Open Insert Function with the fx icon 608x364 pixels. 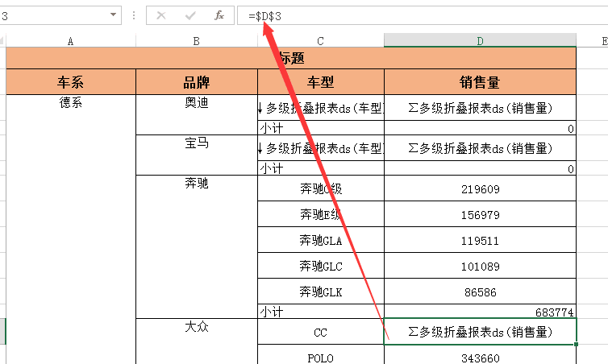point(219,15)
